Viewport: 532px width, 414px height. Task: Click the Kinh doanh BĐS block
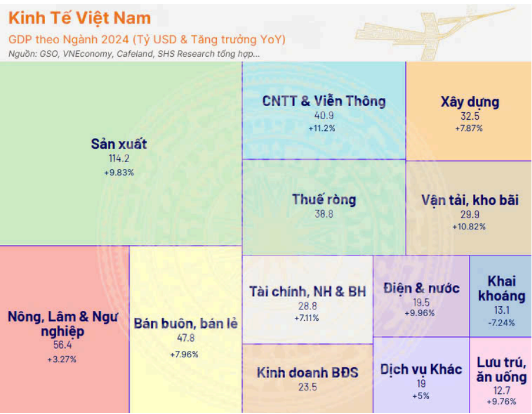pyautogui.click(x=308, y=379)
